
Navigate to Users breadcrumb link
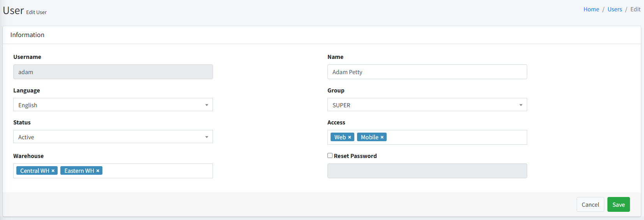pos(614,9)
